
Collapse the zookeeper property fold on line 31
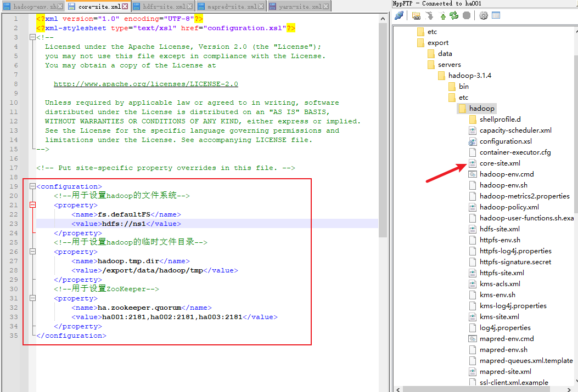(32, 298)
